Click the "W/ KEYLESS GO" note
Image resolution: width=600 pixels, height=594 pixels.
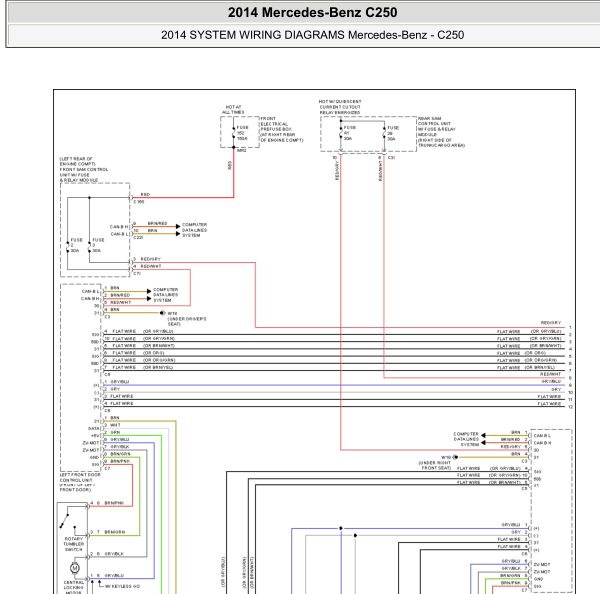tap(122, 586)
